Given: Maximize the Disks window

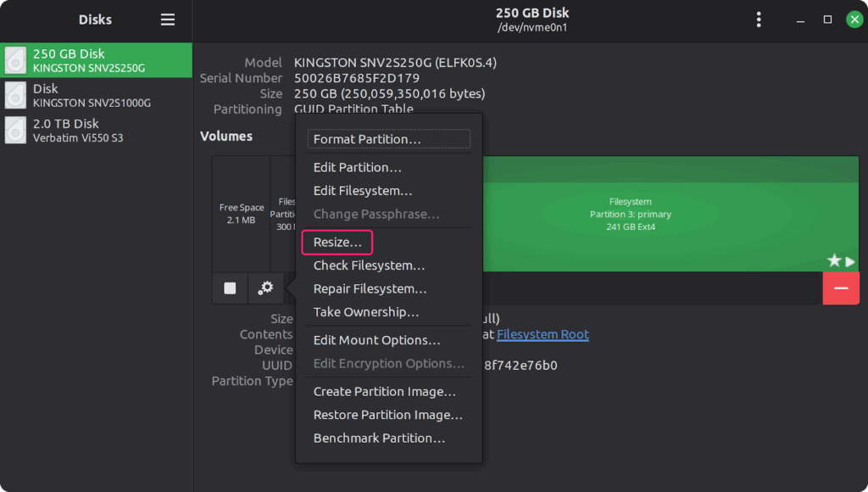Looking at the screenshot, I should click(x=827, y=20).
